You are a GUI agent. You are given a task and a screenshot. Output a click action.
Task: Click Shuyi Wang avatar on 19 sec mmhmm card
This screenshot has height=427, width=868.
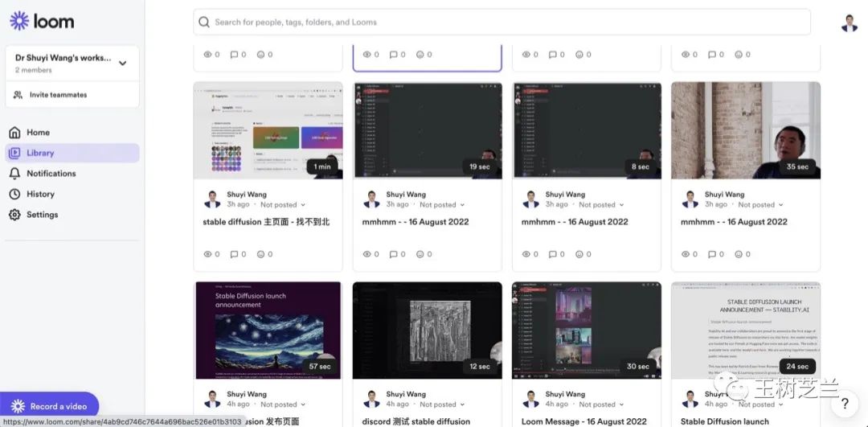point(371,199)
